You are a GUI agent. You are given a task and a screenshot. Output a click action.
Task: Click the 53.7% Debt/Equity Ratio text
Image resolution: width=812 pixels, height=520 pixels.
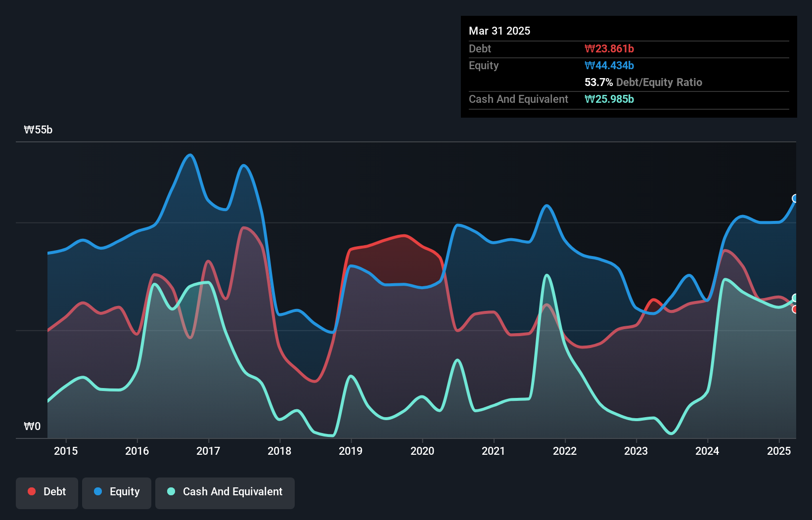[643, 82]
